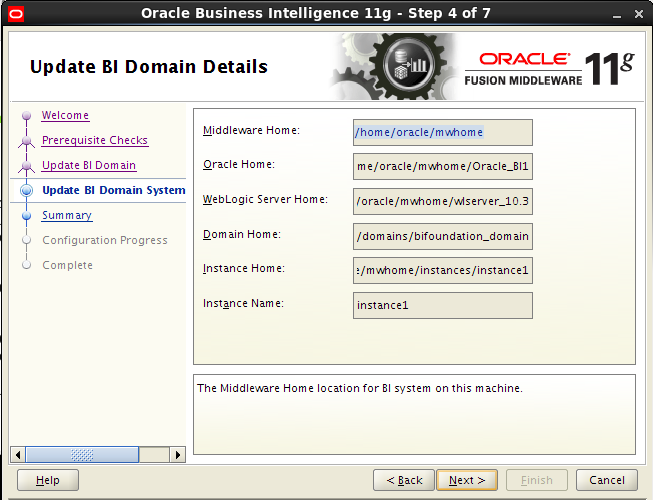Click the Oracle Home field
The width and height of the screenshot is (653, 500).
[x=443, y=167]
